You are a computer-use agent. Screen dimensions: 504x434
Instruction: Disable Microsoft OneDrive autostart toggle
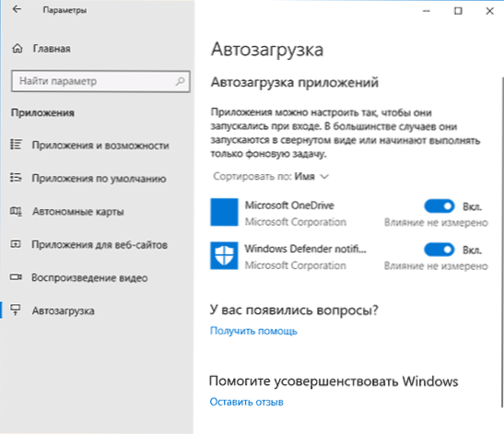click(x=440, y=206)
